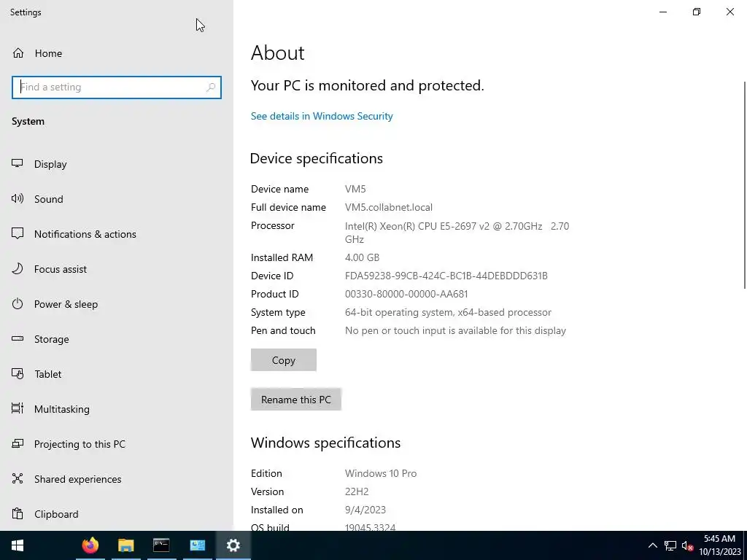
Task: Open the blue window app next to Command Prompt
Action: [x=197, y=545]
